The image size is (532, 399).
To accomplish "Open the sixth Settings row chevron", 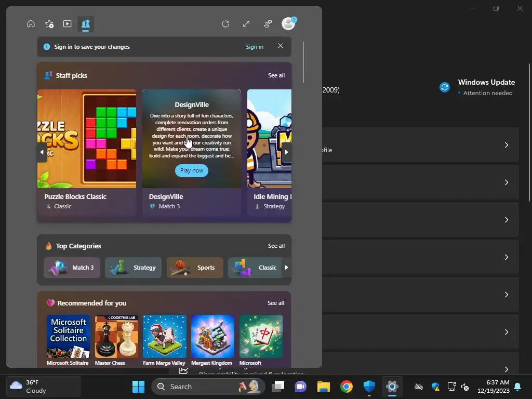I will pos(506,331).
